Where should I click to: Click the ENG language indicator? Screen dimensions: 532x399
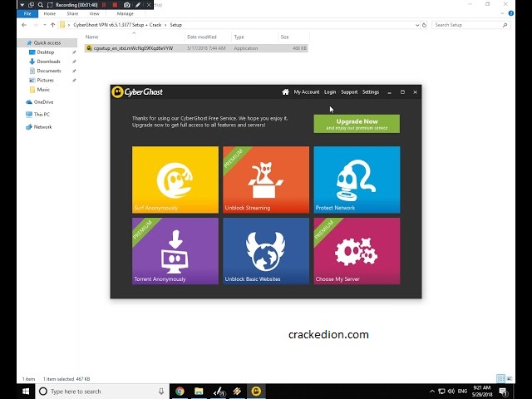(x=462, y=392)
